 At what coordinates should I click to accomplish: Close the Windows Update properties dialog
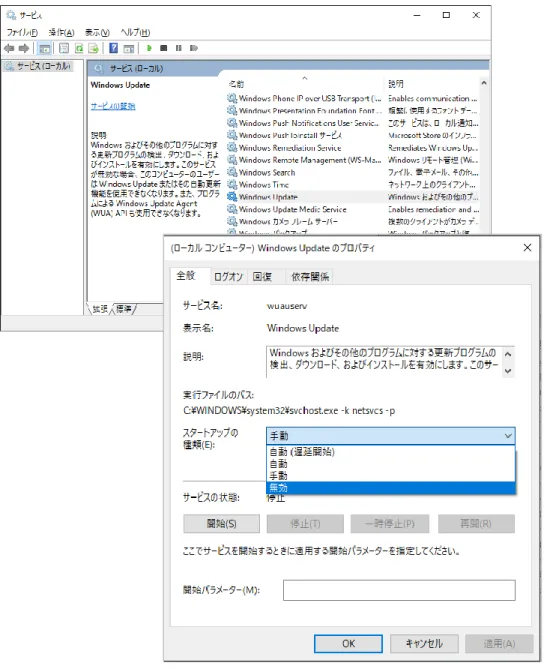click(x=527, y=247)
